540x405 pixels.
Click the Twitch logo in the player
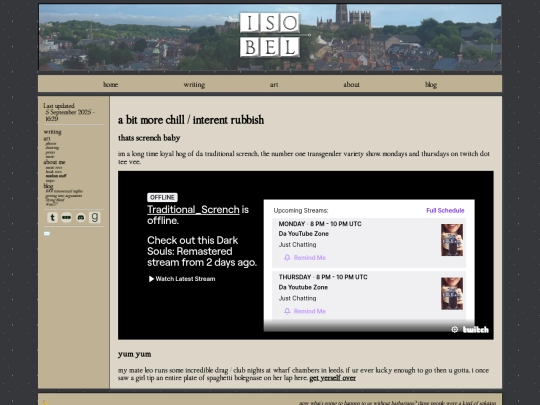tap(476, 330)
